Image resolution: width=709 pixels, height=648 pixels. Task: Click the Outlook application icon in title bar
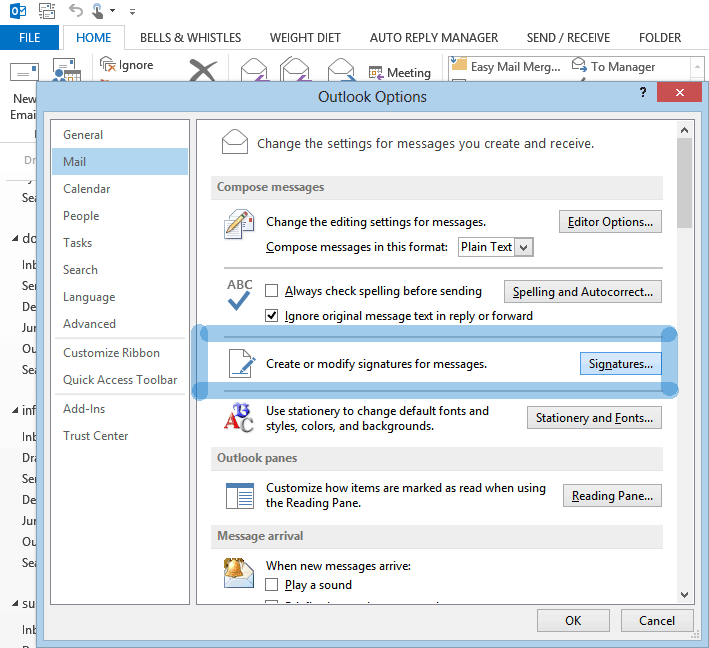click(15, 11)
